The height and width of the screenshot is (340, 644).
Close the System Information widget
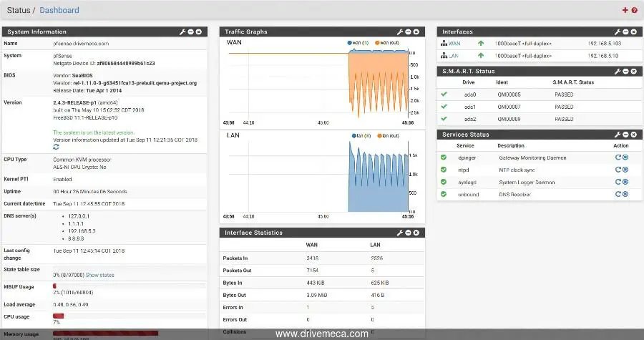click(x=199, y=31)
